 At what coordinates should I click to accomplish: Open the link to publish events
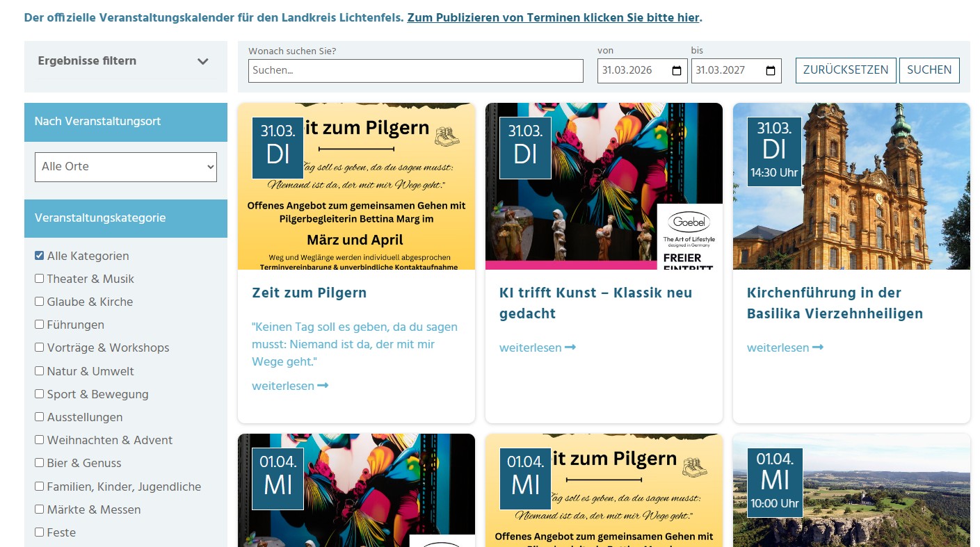553,17
